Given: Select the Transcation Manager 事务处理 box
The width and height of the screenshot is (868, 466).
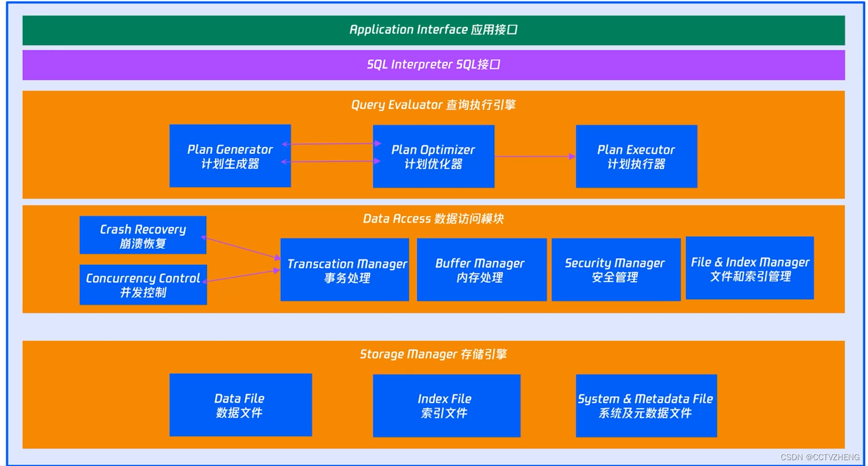Looking at the screenshot, I should (x=345, y=270).
